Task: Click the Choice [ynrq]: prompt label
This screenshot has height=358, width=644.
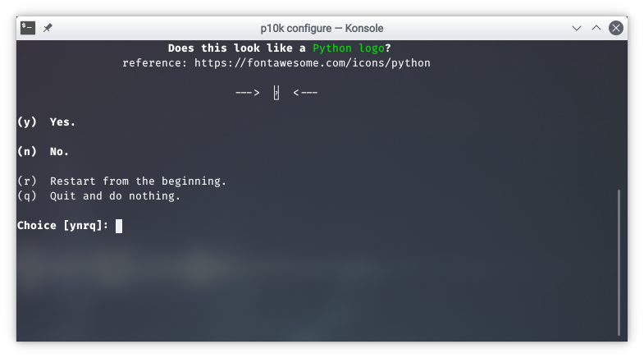Action: point(62,226)
